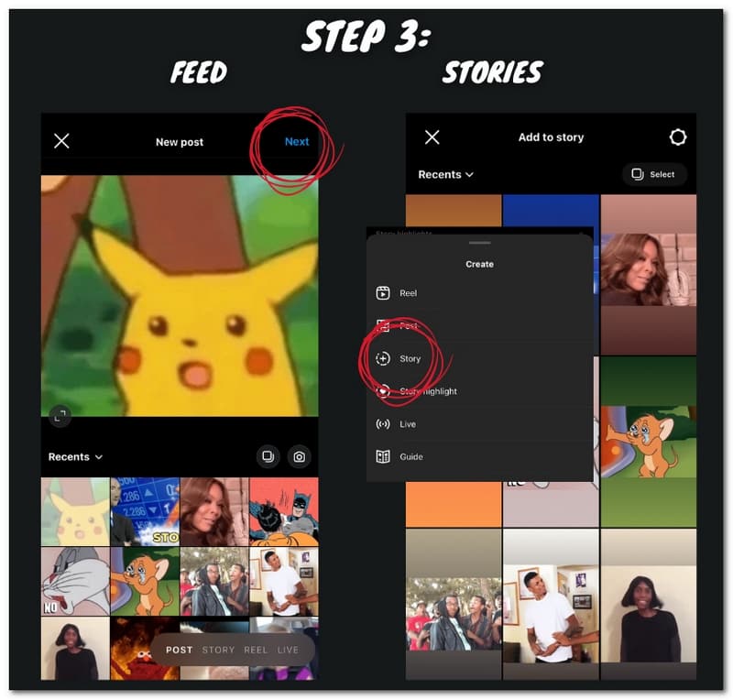The width and height of the screenshot is (733, 700).
Task: Pick the smiling woman image in the Add to story grid
Action: [x=649, y=274]
